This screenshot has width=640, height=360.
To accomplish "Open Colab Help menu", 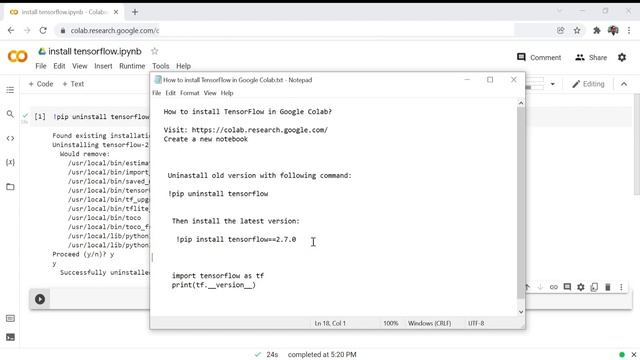I will click(183, 66).
